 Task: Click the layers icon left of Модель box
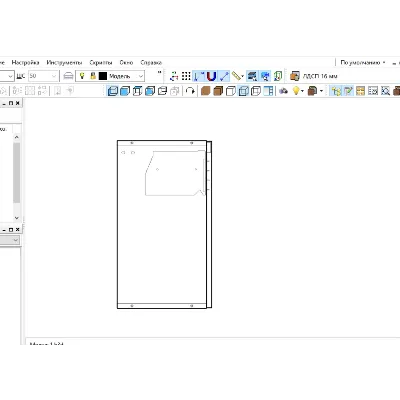point(68,76)
